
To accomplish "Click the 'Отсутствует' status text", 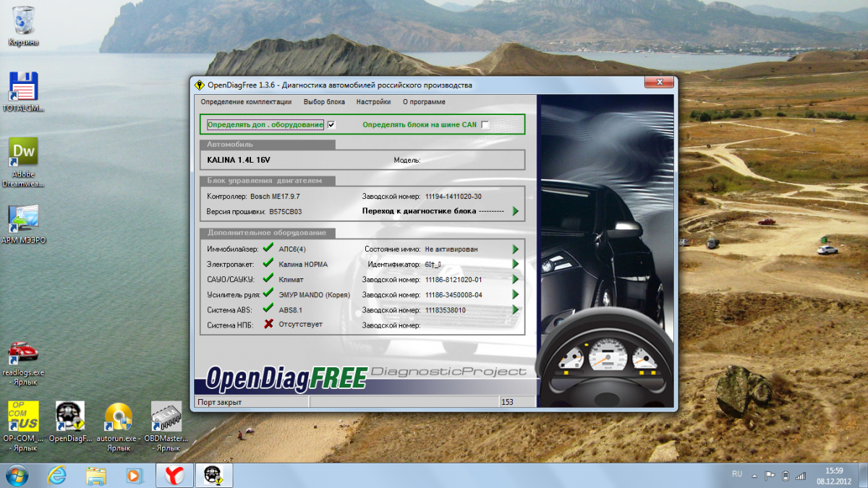I will click(301, 324).
